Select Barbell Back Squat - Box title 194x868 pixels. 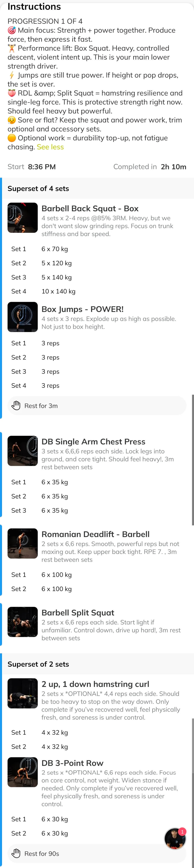(x=90, y=209)
